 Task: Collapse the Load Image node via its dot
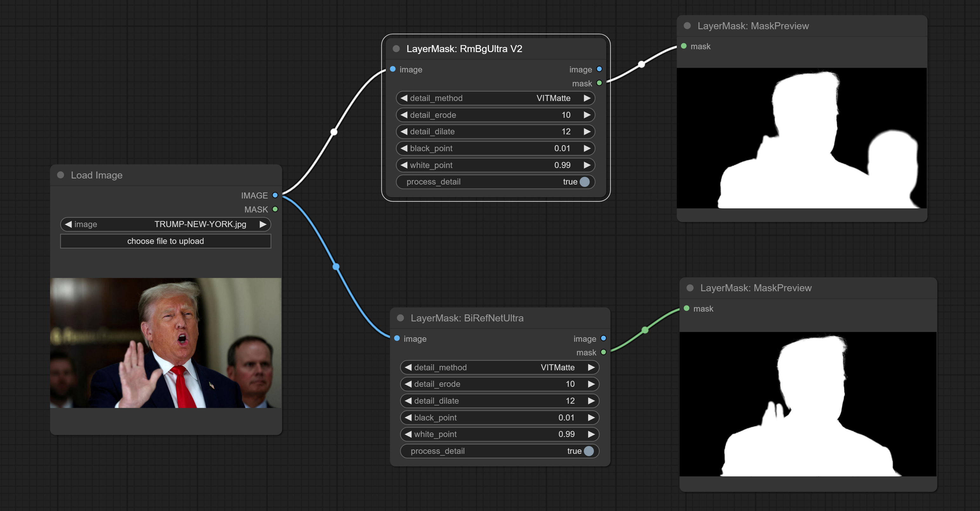[60, 175]
